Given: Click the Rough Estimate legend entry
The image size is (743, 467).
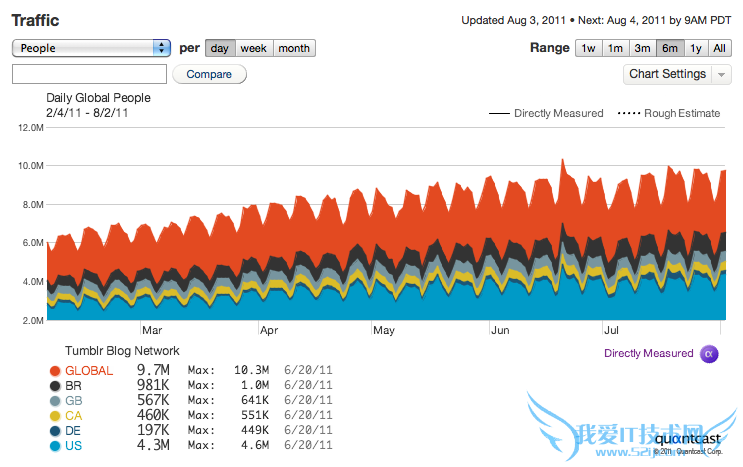Looking at the screenshot, I should pyautogui.click(x=669, y=113).
